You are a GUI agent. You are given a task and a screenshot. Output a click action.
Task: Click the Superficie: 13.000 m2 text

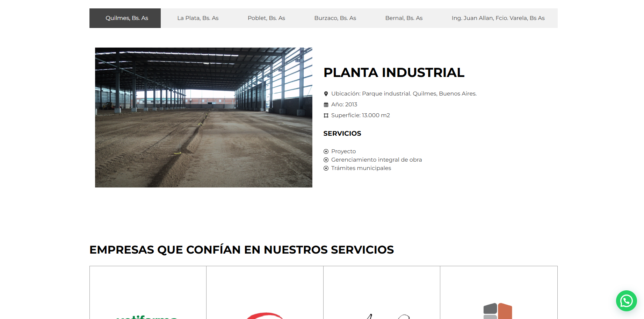(361, 115)
